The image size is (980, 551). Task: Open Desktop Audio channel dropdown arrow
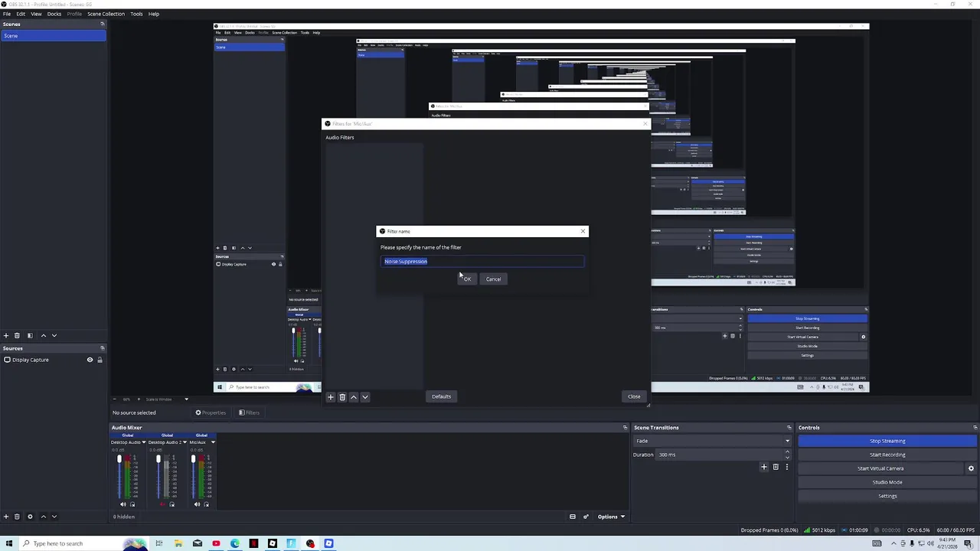pyautogui.click(x=144, y=442)
